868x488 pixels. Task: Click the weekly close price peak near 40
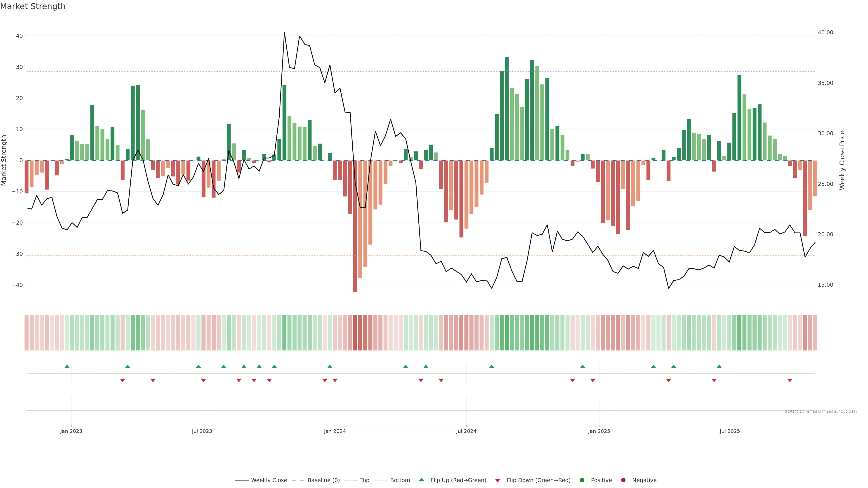(284, 33)
